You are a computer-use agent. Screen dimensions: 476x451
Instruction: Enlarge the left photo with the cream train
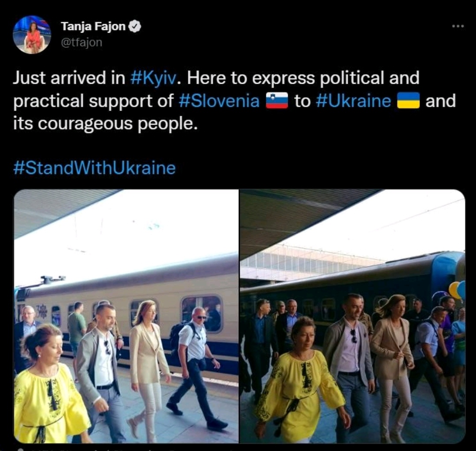click(x=126, y=316)
